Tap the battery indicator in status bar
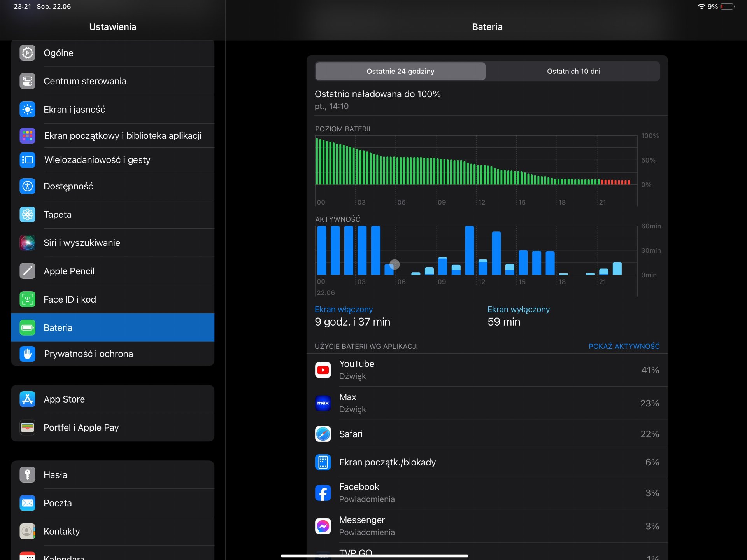 [727, 7]
